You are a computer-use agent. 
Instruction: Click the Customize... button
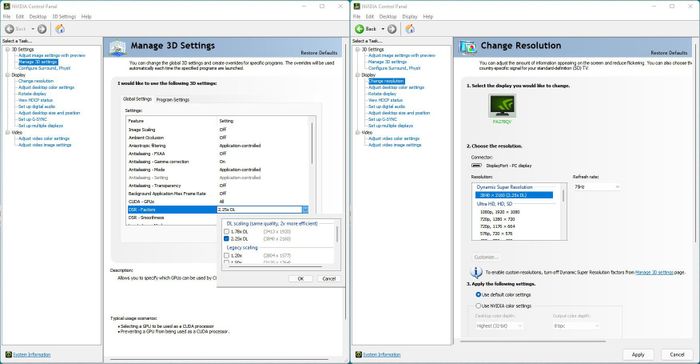coord(486,257)
